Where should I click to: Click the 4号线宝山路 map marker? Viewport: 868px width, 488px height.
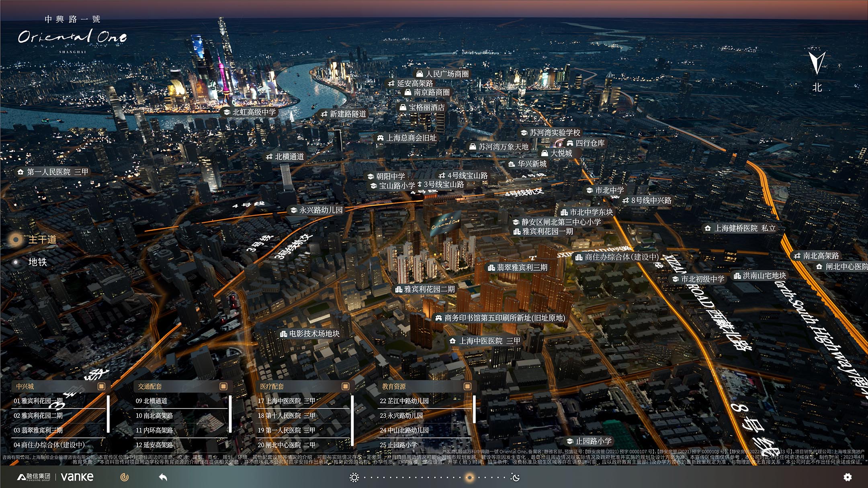click(463, 176)
